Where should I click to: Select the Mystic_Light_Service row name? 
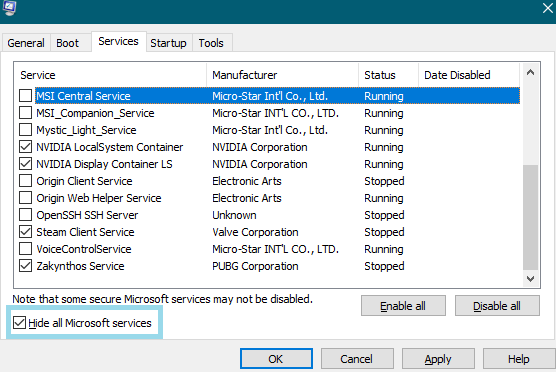click(x=86, y=130)
